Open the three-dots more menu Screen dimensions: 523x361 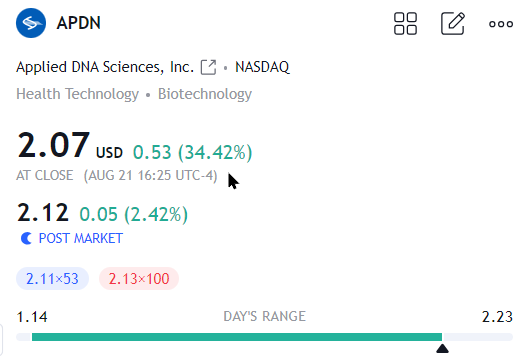pos(501,24)
